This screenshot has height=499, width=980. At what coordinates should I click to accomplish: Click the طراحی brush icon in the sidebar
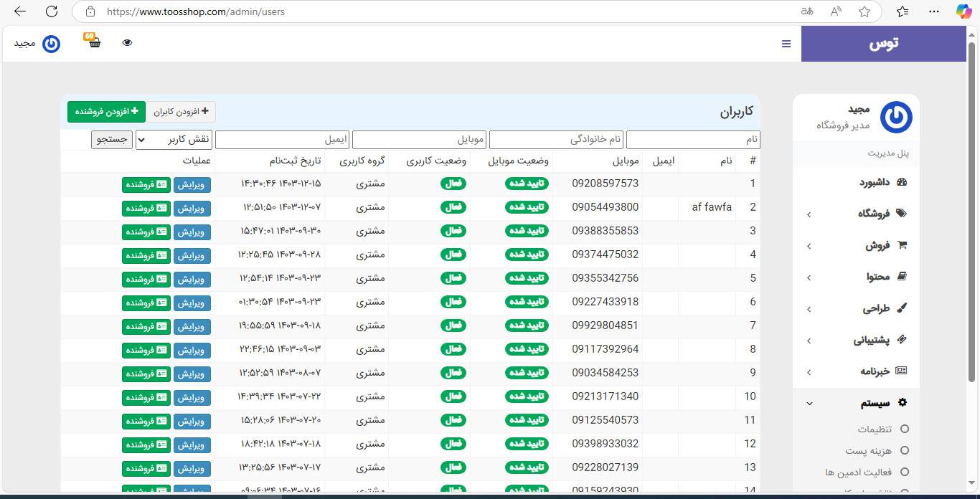click(x=902, y=308)
